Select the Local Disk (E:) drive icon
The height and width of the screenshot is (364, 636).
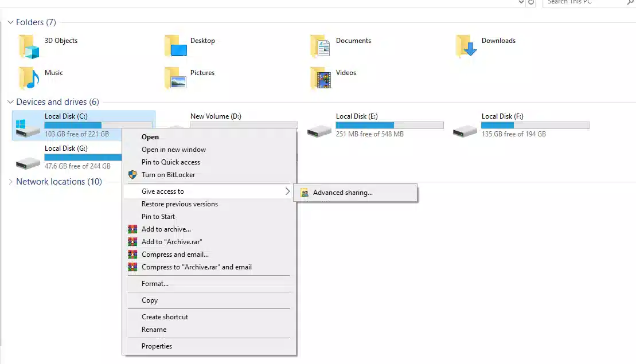tap(319, 131)
